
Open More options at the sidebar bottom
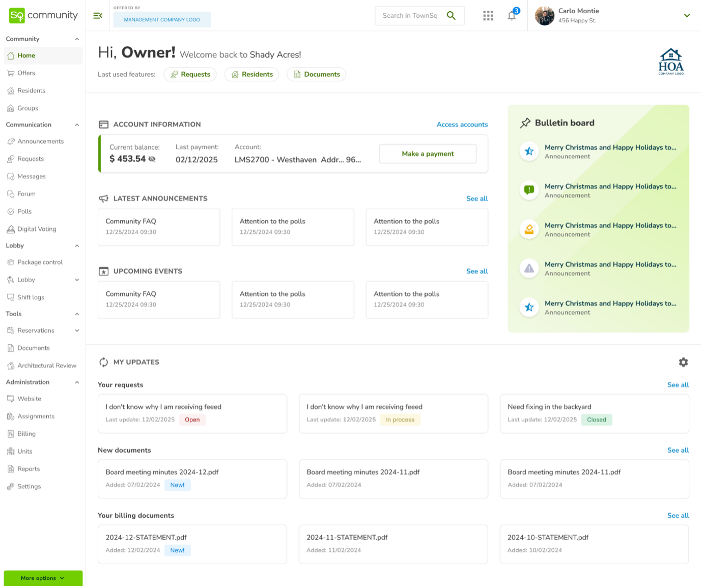click(43, 578)
